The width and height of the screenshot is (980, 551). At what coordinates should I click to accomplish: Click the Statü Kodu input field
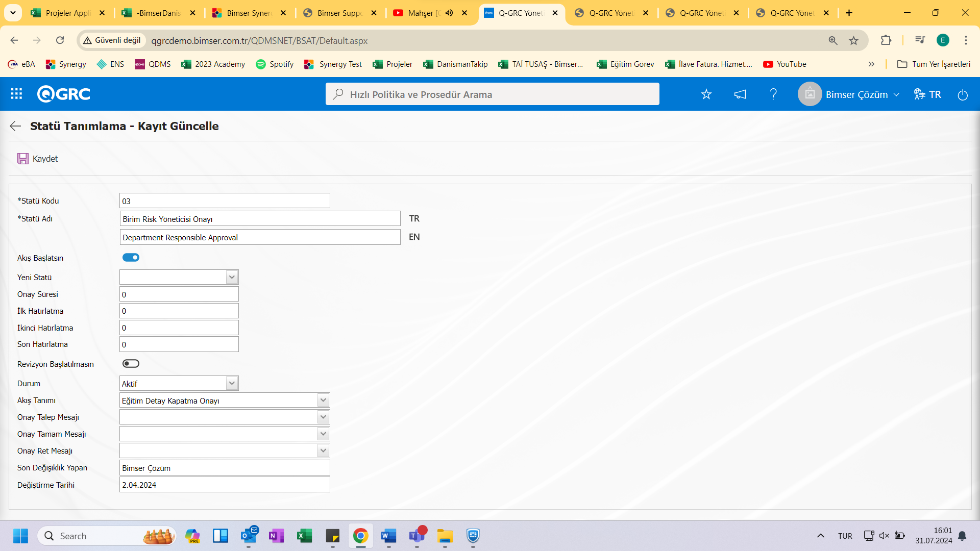click(x=224, y=201)
